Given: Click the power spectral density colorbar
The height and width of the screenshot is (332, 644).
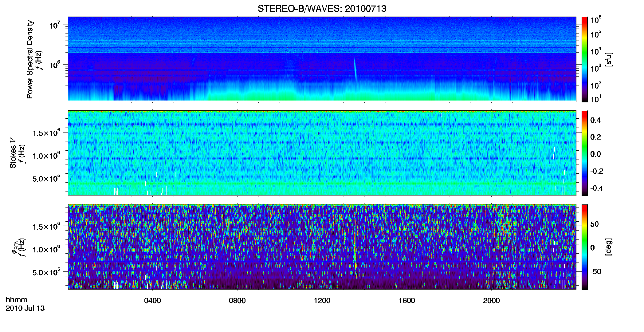Looking at the screenshot, I should pos(585,59).
